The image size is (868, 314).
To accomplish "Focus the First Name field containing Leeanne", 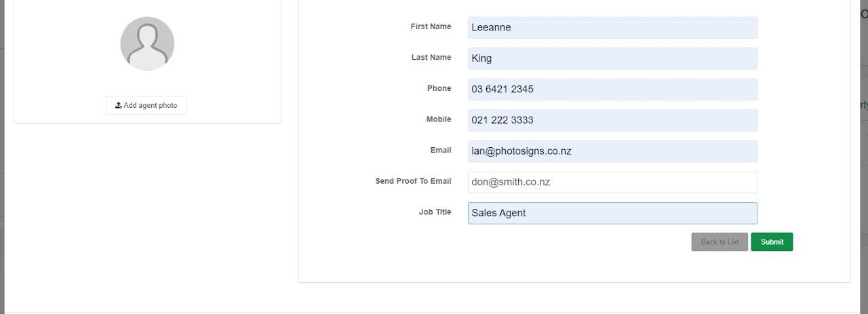I will (612, 28).
